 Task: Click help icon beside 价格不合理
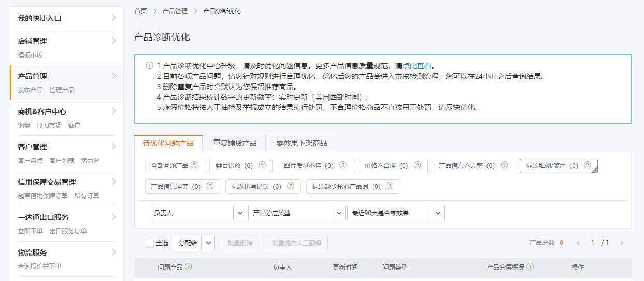tap(418, 165)
